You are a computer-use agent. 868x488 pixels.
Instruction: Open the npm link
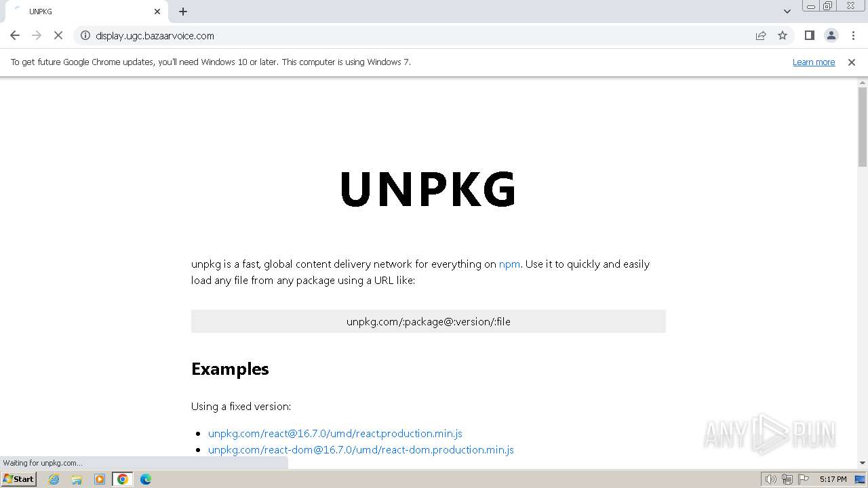[x=509, y=264]
